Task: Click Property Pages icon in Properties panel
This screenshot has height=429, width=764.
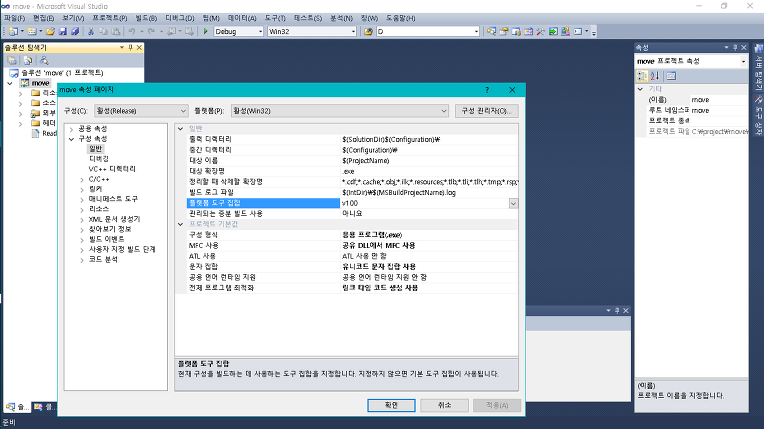Action: [671, 76]
